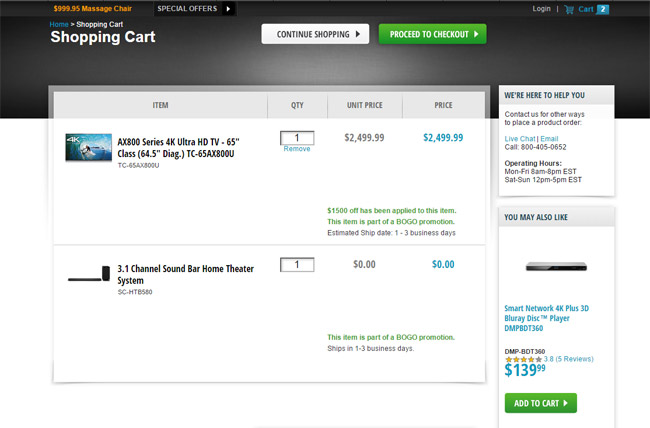Viewport: 650px width, 428px height.
Task: Select TV's 'This item is part of a BOGO promotion'
Action: click(391, 222)
